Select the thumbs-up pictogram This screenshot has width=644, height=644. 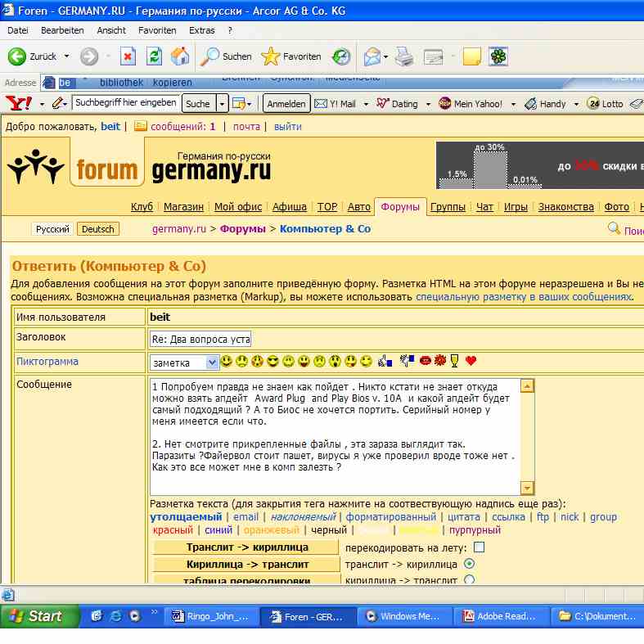point(385,361)
